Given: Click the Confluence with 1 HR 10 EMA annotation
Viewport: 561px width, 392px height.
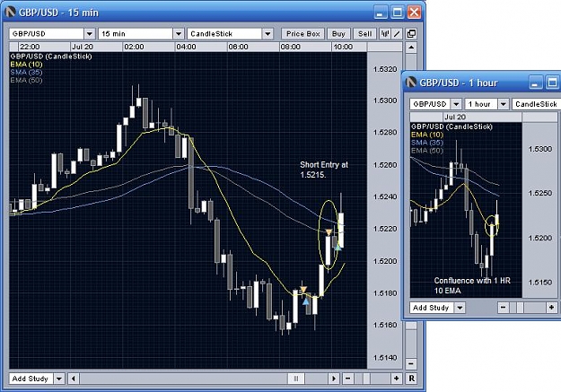Looking at the screenshot, I should pyautogui.click(x=472, y=285).
